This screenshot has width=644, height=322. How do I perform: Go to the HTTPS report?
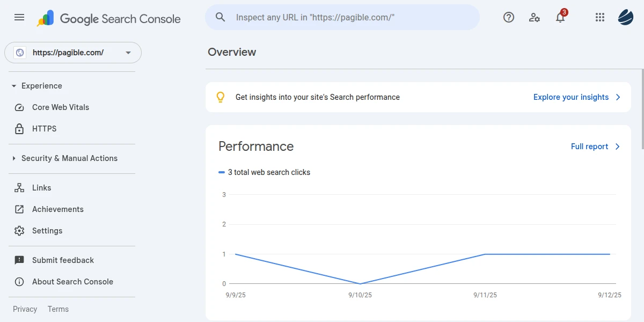(44, 129)
